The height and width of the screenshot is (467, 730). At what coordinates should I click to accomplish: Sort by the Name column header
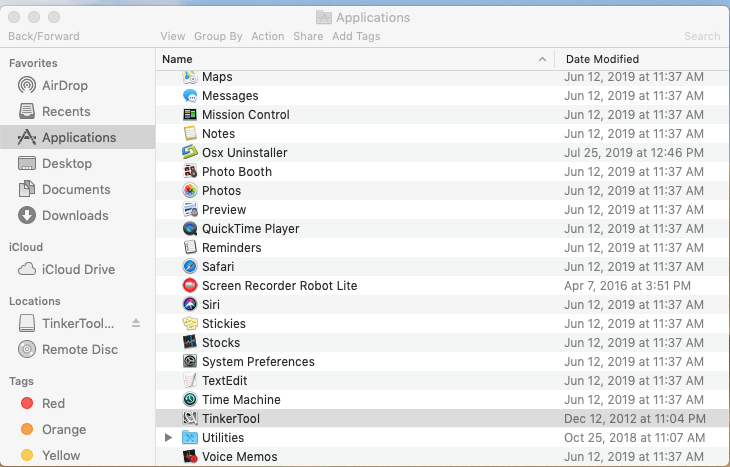(x=355, y=59)
